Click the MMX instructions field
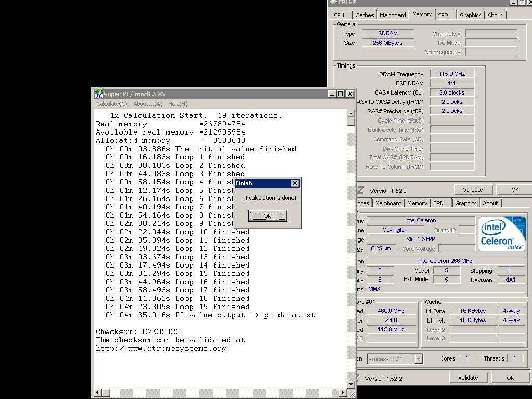 coord(445,289)
